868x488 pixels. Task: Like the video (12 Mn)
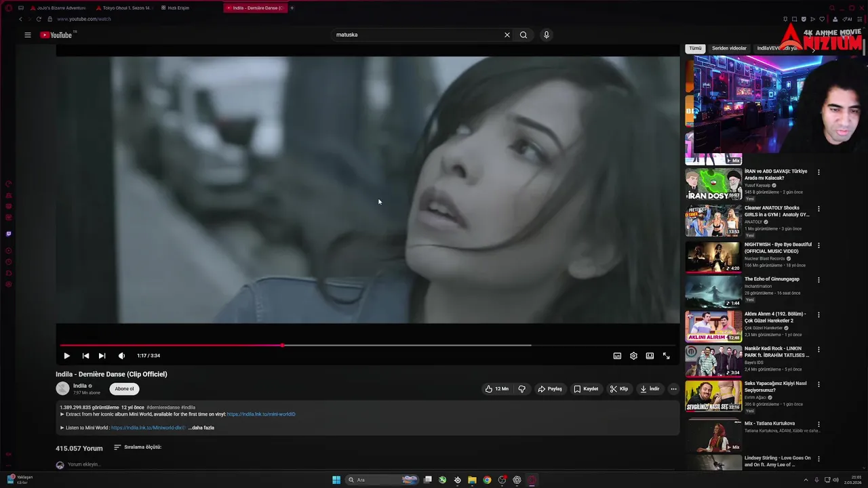tap(496, 389)
